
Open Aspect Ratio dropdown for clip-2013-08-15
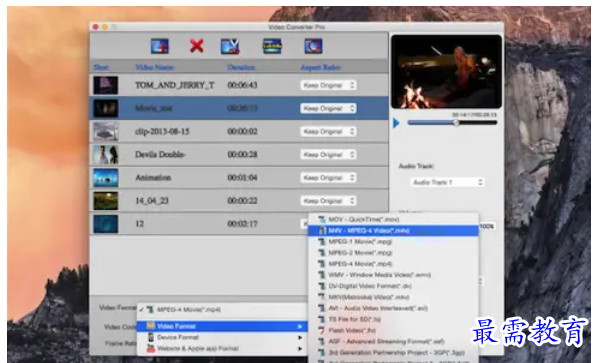click(328, 131)
